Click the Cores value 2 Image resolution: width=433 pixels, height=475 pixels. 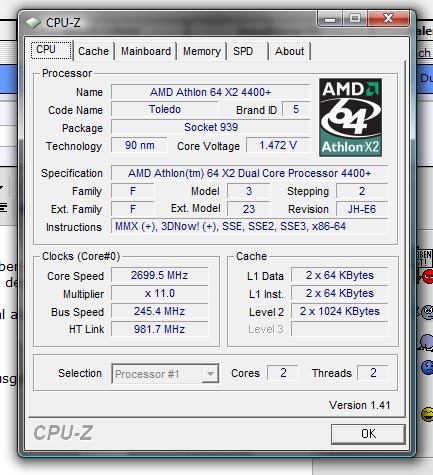pyautogui.click(x=283, y=372)
